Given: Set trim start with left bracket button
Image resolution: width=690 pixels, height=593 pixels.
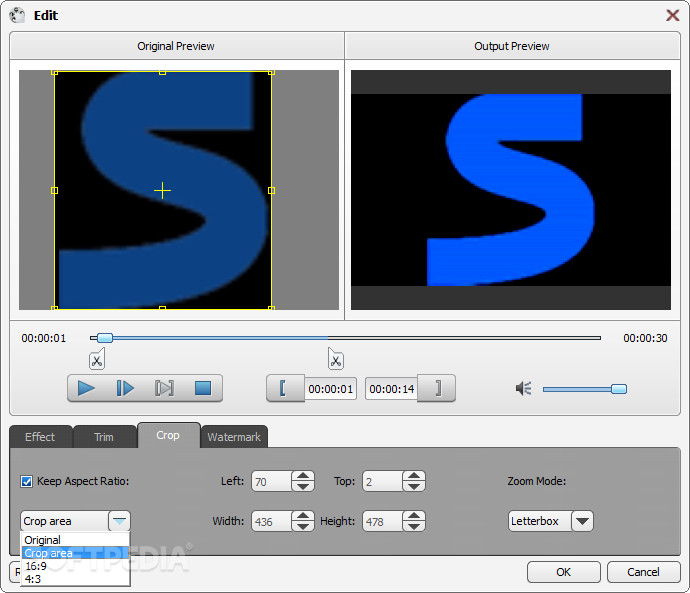Looking at the screenshot, I should coord(285,388).
